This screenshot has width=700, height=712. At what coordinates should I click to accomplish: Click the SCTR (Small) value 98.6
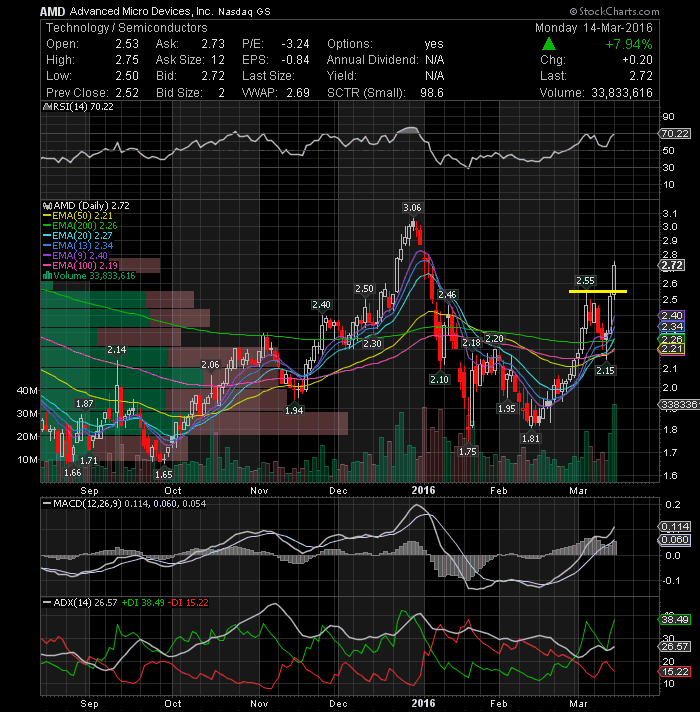point(432,93)
